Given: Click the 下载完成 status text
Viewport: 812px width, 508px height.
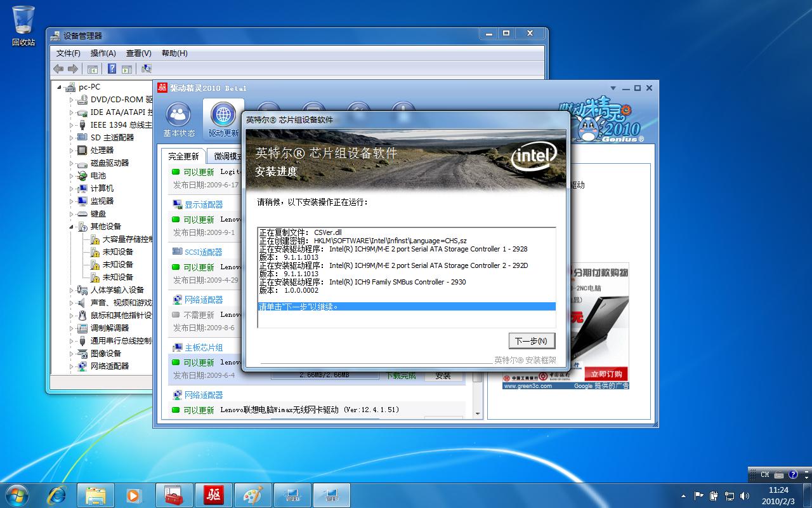Looking at the screenshot, I should click(x=401, y=376).
